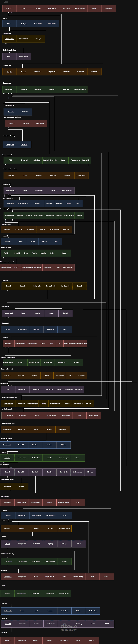Click OwnershipType in Forst table
Screen dimensions: 138x644
point(64,458)
